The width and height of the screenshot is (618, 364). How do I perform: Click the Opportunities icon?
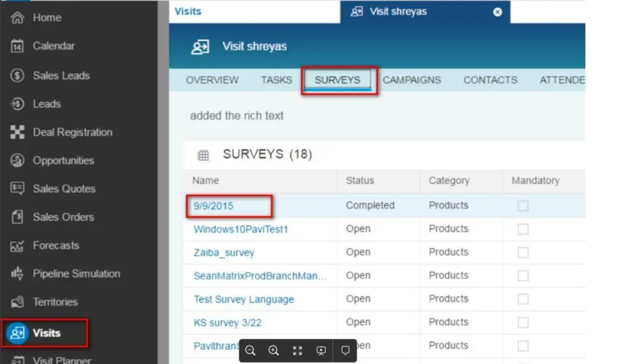coord(17,160)
